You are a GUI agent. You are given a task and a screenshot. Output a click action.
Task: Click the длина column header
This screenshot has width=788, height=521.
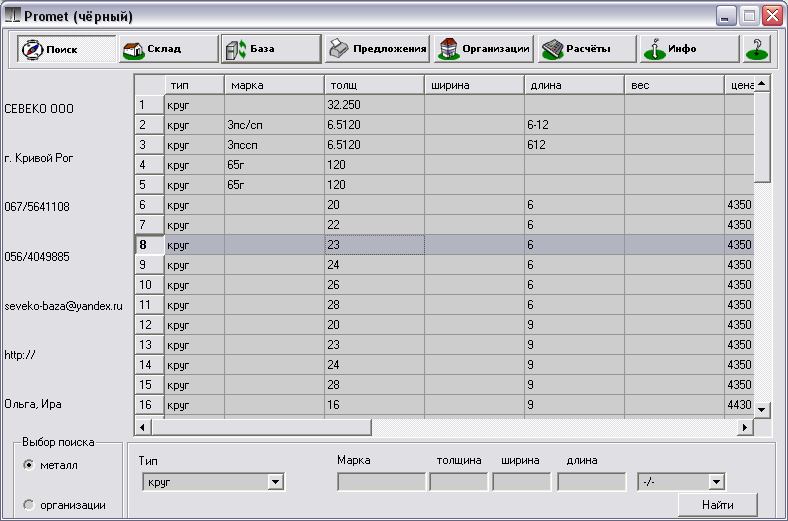[x=574, y=85]
